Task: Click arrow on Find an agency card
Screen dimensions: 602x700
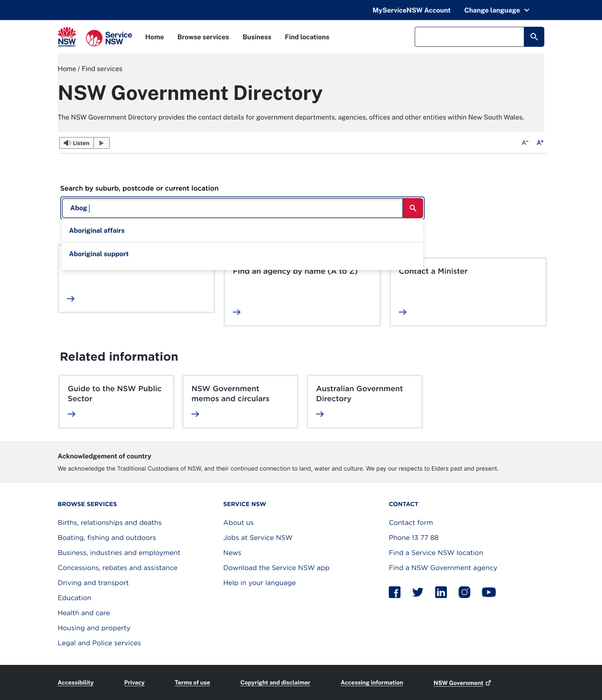Action: click(x=237, y=312)
